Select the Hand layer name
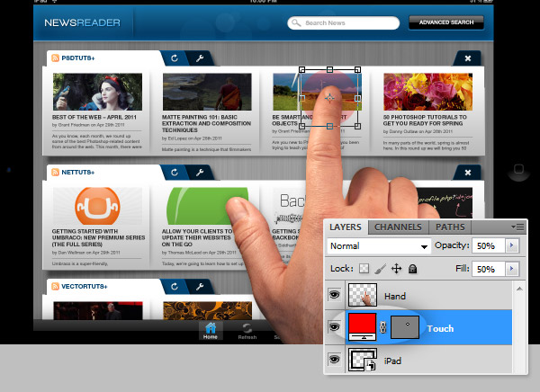The width and height of the screenshot is (540, 392). click(395, 296)
